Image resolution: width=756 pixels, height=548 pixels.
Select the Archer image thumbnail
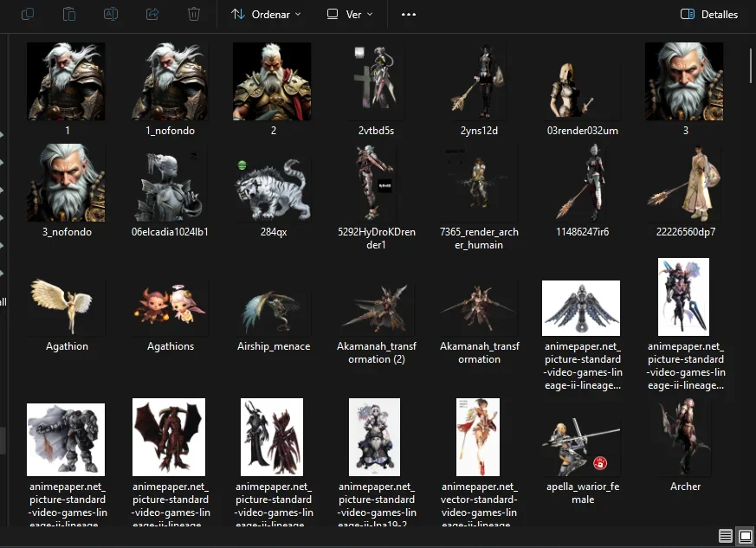click(684, 437)
